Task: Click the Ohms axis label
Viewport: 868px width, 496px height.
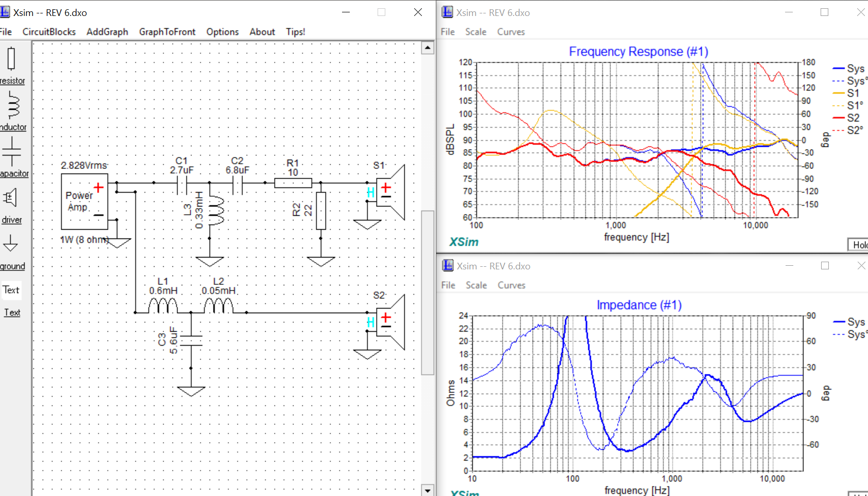Action: click(451, 393)
